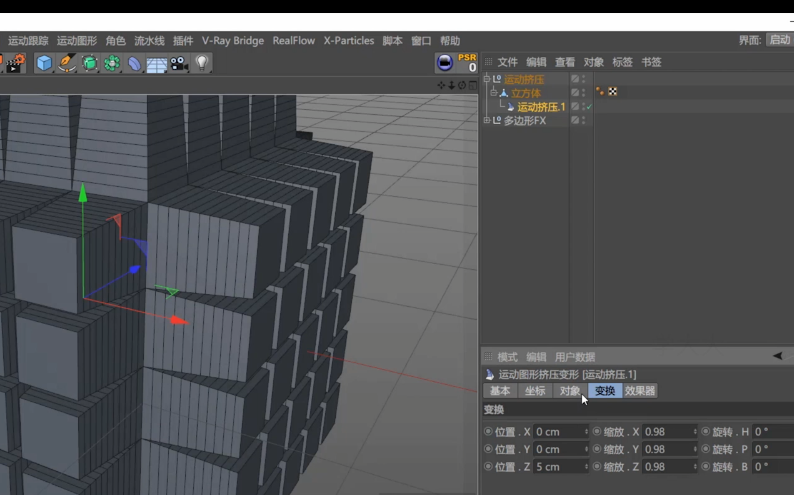Click the MoGraph cloner flower icon
Screen dimensions: 794x495
pyautogui.click(x=111, y=63)
